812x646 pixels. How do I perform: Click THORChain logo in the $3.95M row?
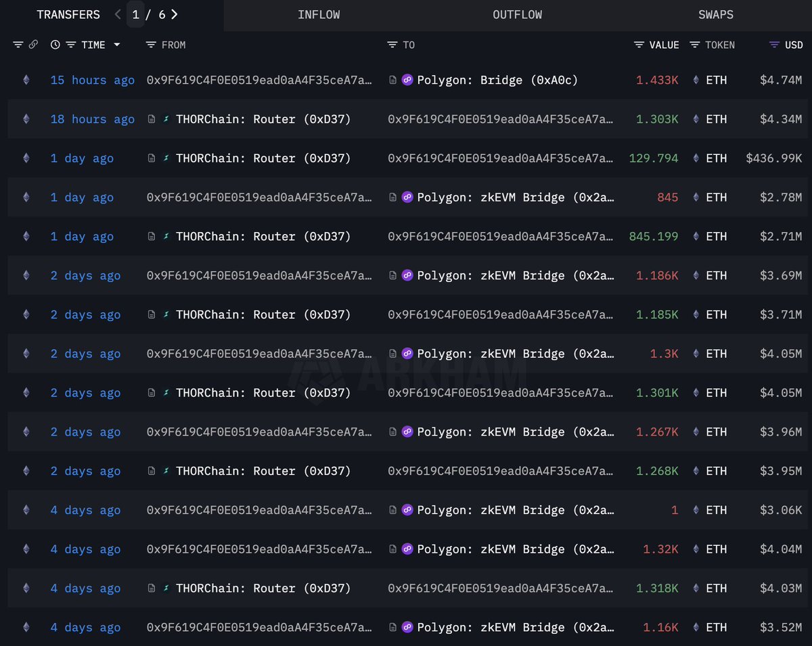[166, 471]
